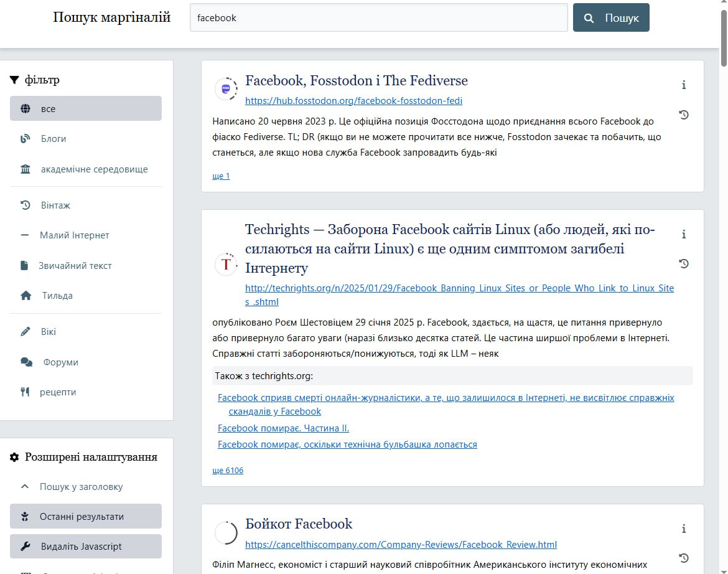Open the Facebook, Fosstodon і The Fediverse result title

pos(356,80)
